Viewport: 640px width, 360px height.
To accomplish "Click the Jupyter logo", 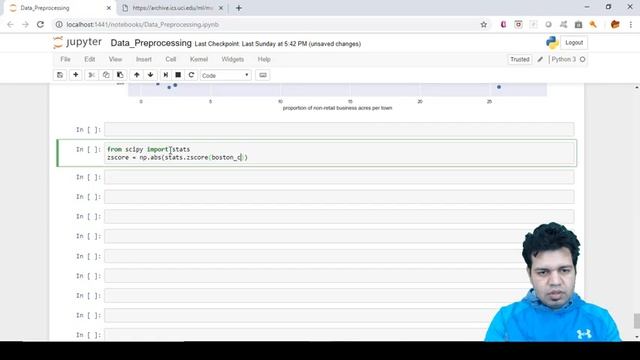I will pos(78,42).
